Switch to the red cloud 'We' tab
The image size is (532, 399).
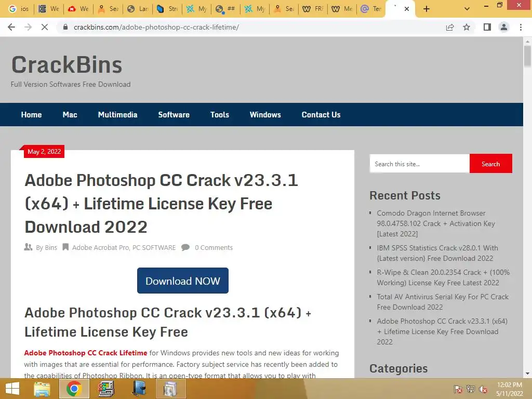pyautogui.click(x=78, y=9)
